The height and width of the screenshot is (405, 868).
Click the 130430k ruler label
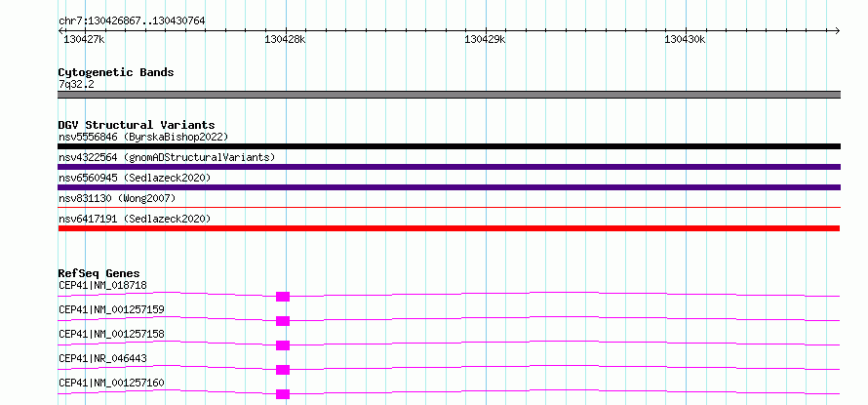685,39
